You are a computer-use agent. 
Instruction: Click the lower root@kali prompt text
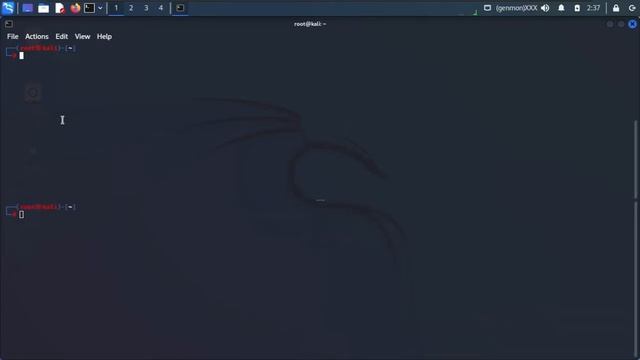pyautogui.click(x=40, y=207)
